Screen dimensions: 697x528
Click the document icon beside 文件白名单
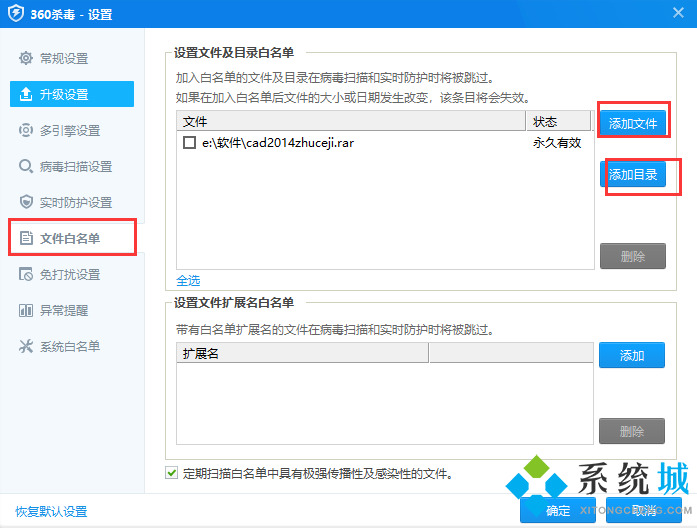click(26, 238)
